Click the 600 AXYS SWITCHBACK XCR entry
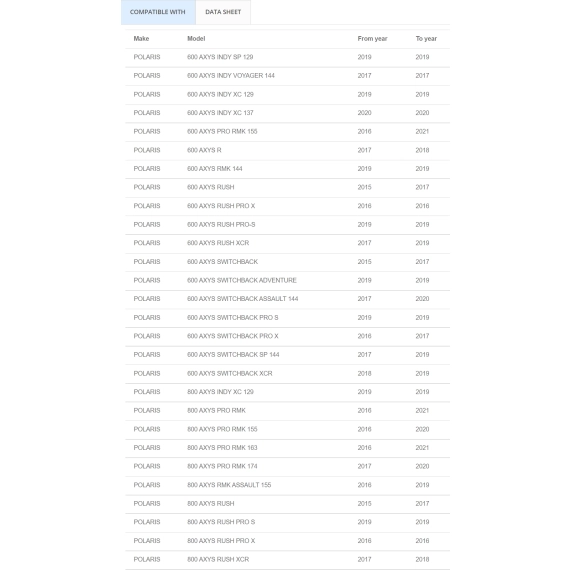Screen dimensions: 570x570 tap(229, 373)
